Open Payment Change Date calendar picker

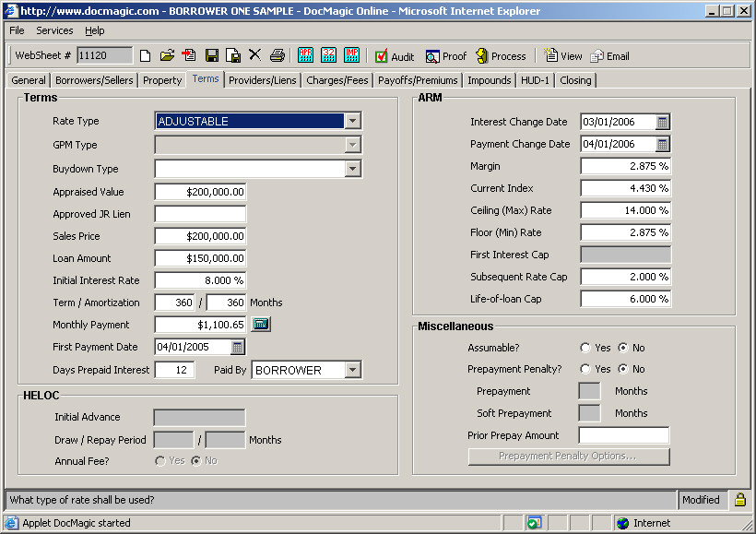click(x=663, y=144)
